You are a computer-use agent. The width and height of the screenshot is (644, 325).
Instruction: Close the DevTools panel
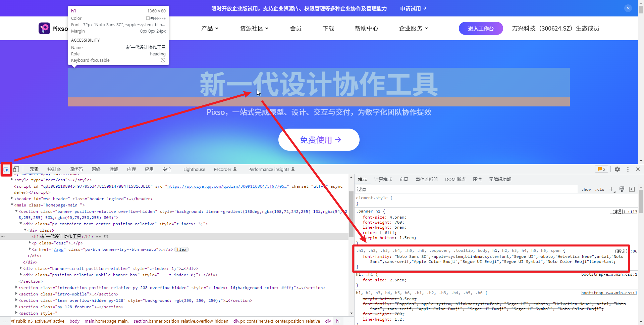click(638, 169)
